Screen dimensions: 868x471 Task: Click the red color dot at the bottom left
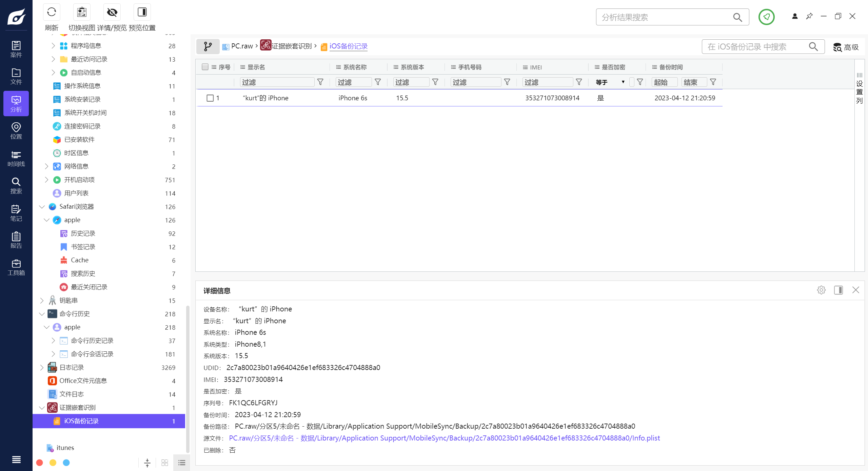click(x=39, y=463)
